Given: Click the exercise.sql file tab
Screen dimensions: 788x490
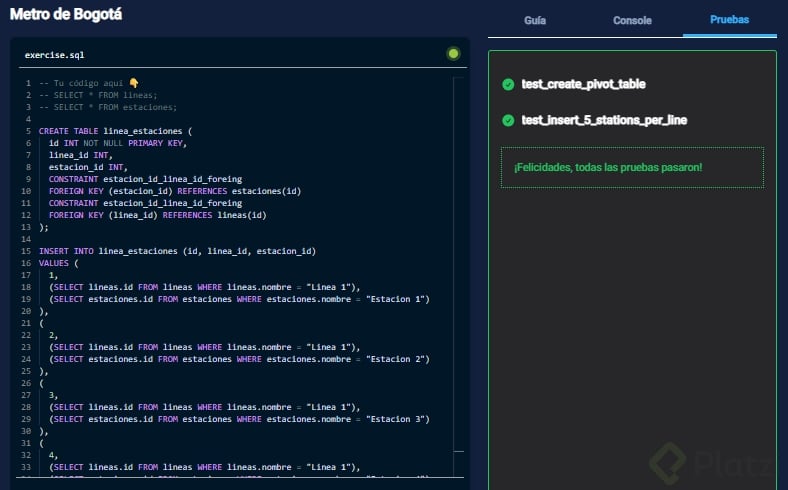Looking at the screenshot, I should tap(55, 55).
